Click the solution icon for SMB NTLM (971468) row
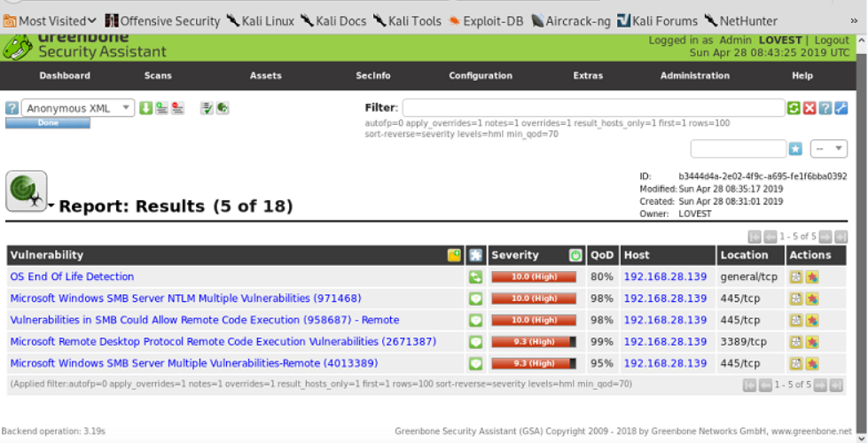This screenshot has height=443, width=868. coord(475,299)
